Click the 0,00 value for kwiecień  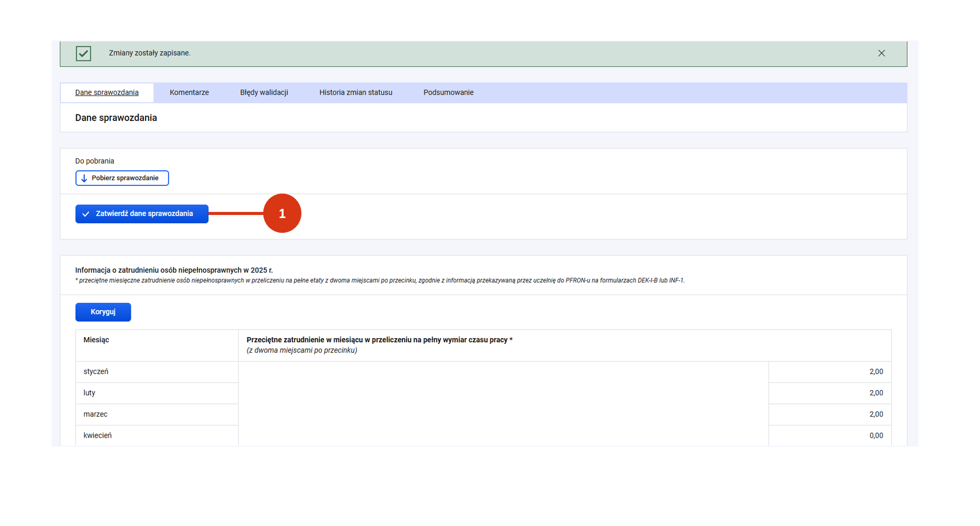tap(876, 436)
